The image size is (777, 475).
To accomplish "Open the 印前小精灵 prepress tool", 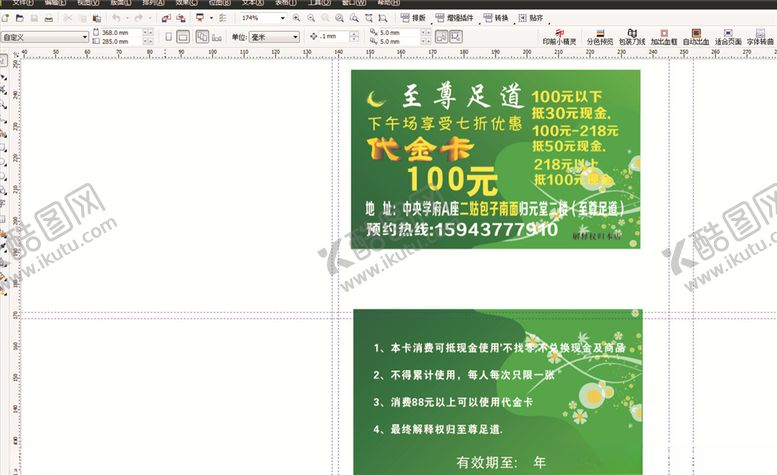I will tap(559, 37).
